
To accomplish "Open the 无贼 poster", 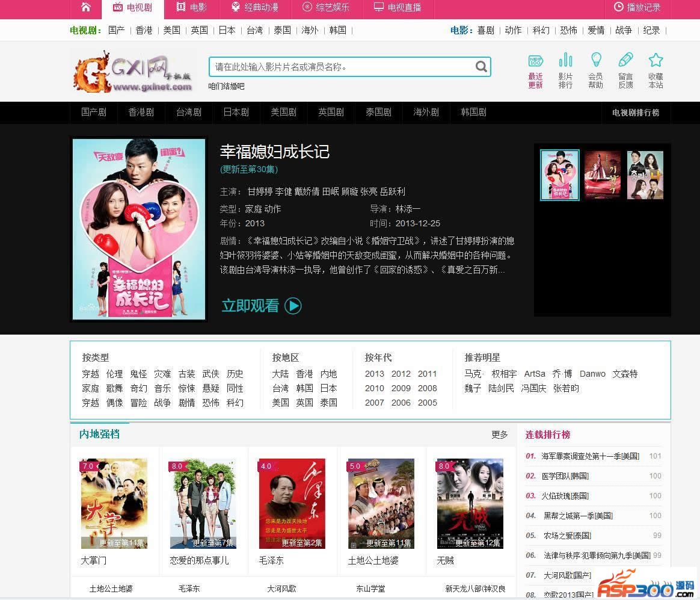I will pyautogui.click(x=470, y=504).
